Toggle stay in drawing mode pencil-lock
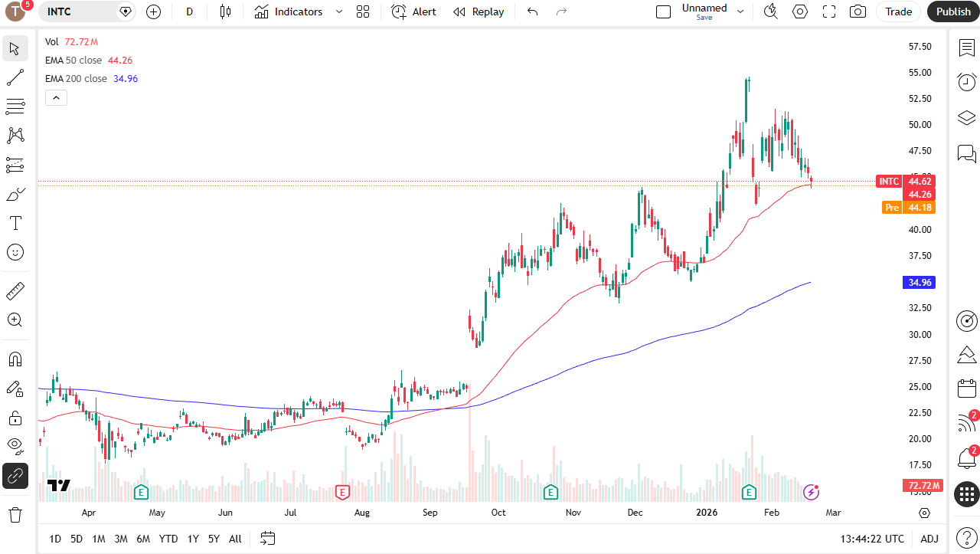This screenshot has height=554, width=980. (15, 388)
